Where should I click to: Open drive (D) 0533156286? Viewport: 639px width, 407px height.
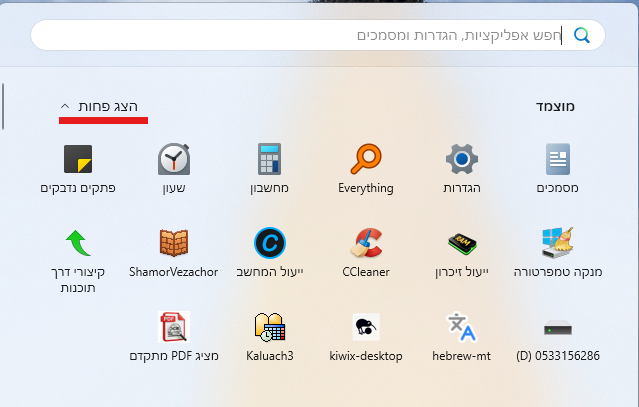pyautogui.click(x=558, y=327)
